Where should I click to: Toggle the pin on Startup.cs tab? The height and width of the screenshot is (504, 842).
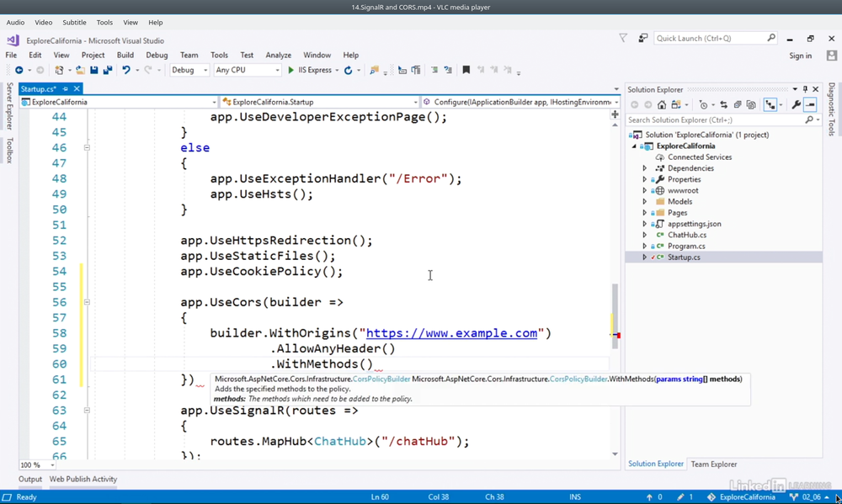click(66, 88)
